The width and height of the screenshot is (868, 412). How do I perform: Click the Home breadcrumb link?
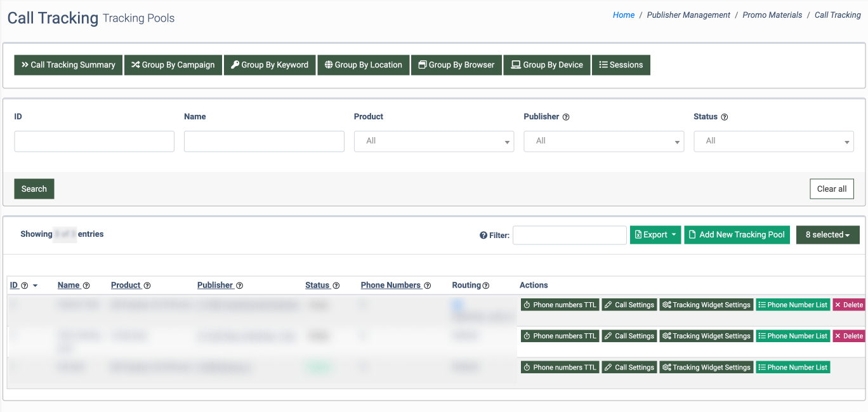point(623,15)
